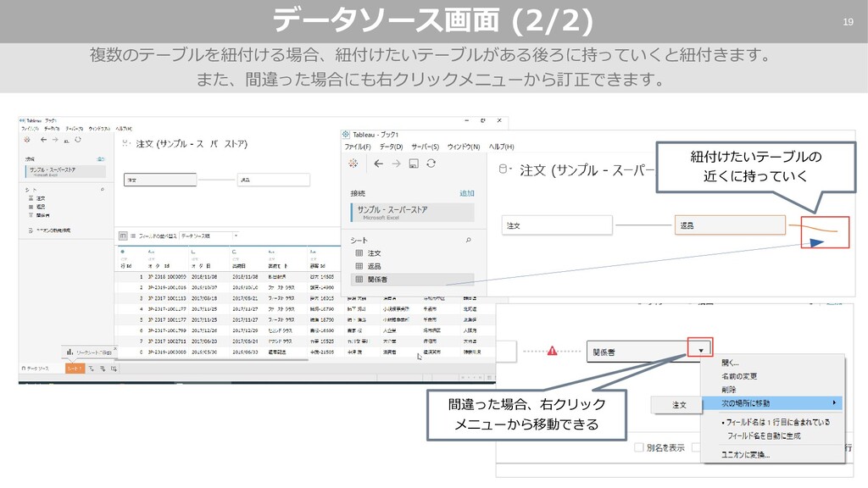Click the save icon in the front Tableau window
The width and height of the screenshot is (868, 488).
414,164
